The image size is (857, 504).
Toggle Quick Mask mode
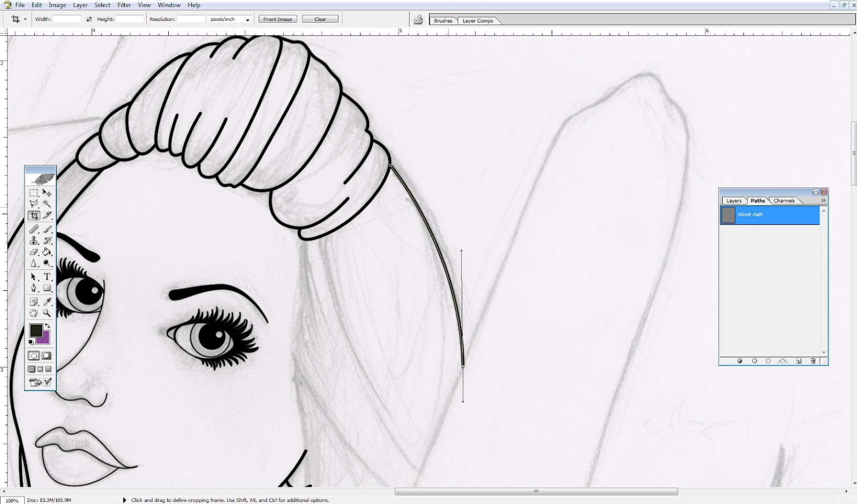coord(47,355)
